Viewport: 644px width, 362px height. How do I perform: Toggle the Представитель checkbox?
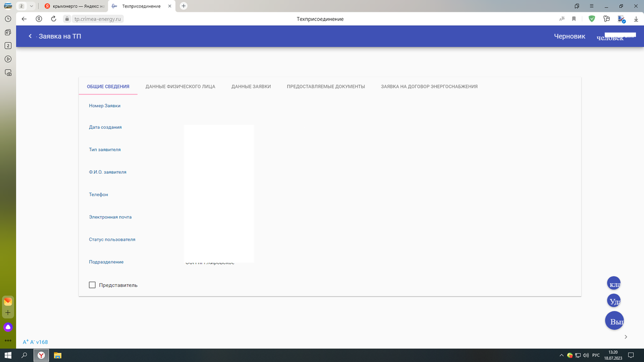[92, 285]
